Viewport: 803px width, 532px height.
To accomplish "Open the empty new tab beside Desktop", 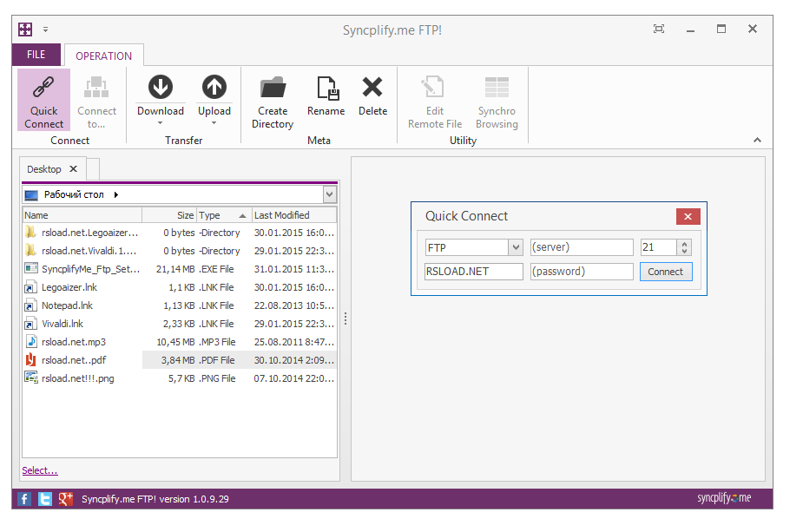I will click(93, 169).
